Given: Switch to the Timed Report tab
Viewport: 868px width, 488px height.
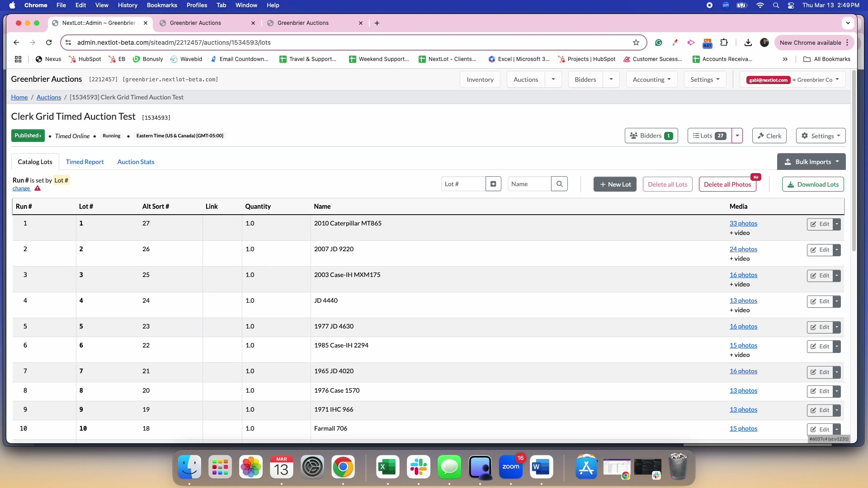Looking at the screenshot, I should tap(85, 162).
